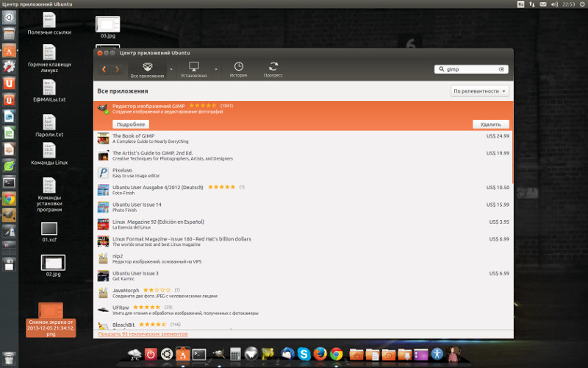Expand dropdown arrow next to Все приложения

171,69
